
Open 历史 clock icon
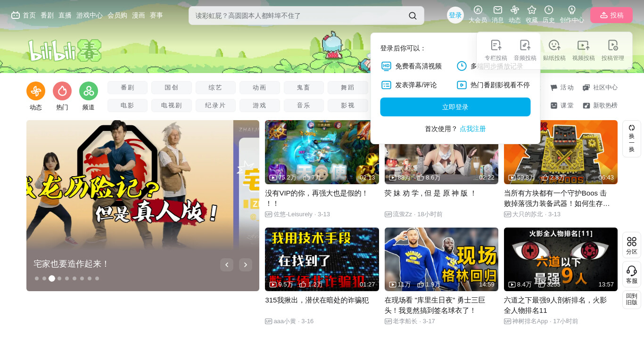(x=549, y=10)
